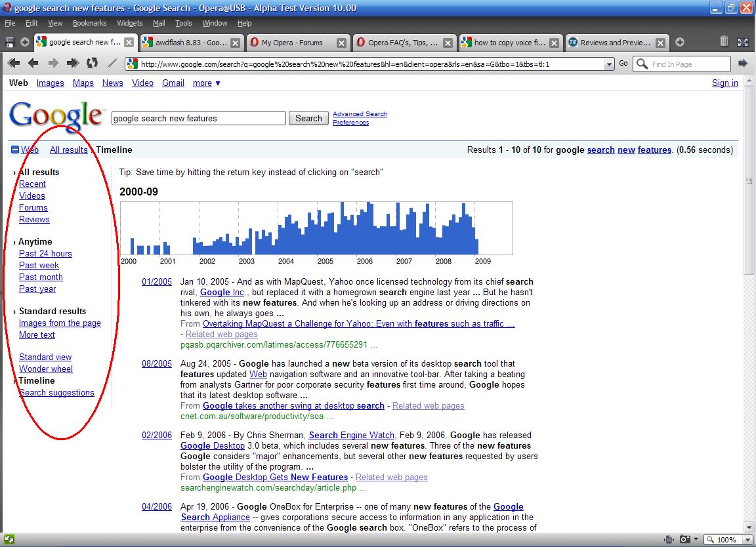Viewport: 756px width, 547px height.
Task: Click the wand pencil icon in toolbar
Action: (112, 63)
